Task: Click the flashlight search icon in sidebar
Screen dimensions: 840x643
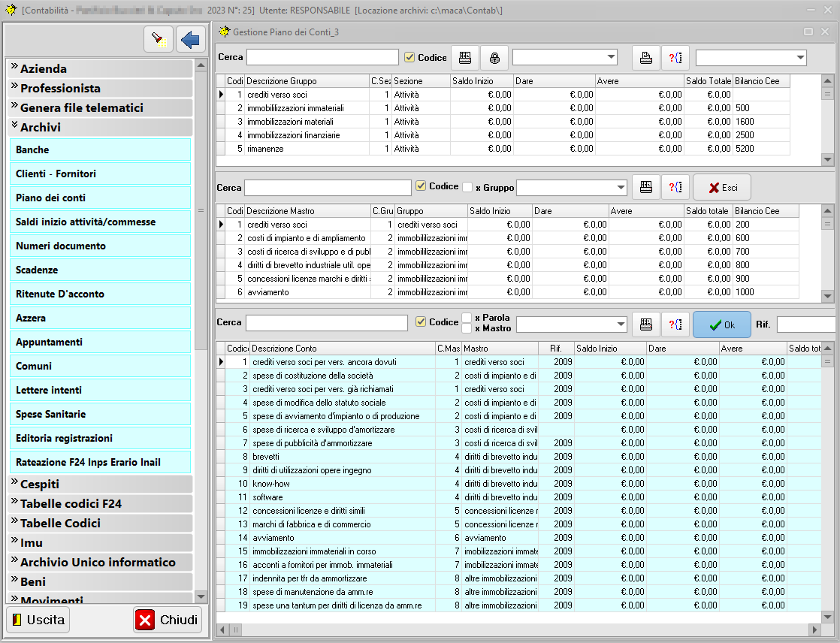Action: click(x=159, y=39)
